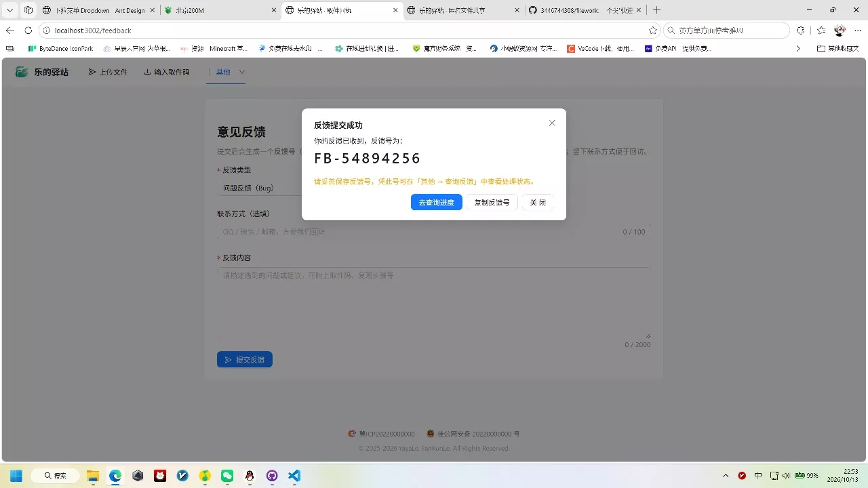
Task: Select the feedback number FB-54894256 text
Action: pos(368,159)
